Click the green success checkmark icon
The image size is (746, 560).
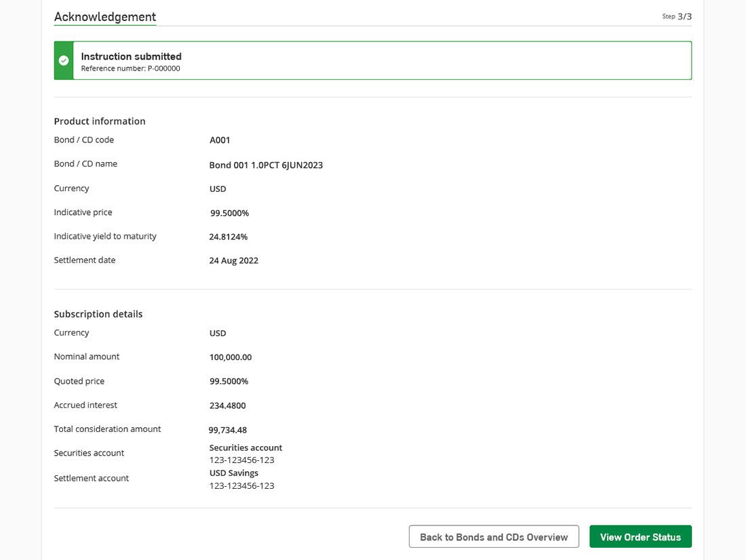[x=64, y=60]
